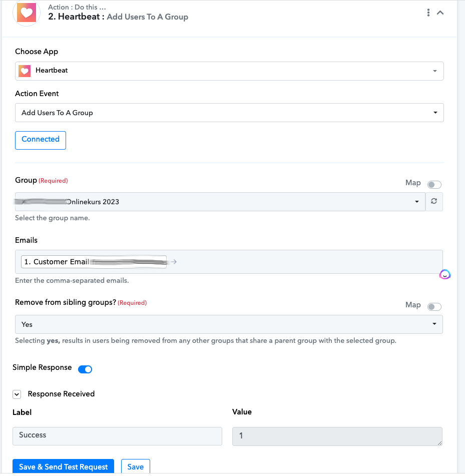Click the Connected button

(x=41, y=140)
